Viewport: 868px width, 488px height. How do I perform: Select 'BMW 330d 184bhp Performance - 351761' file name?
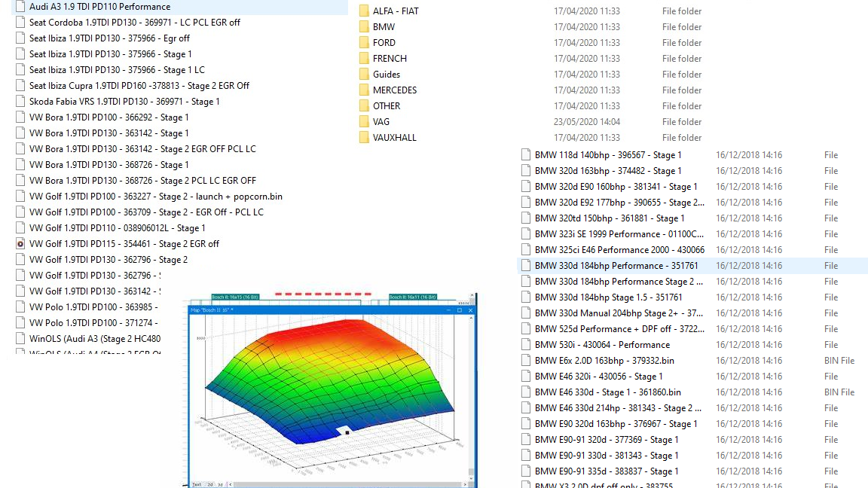[616, 266]
